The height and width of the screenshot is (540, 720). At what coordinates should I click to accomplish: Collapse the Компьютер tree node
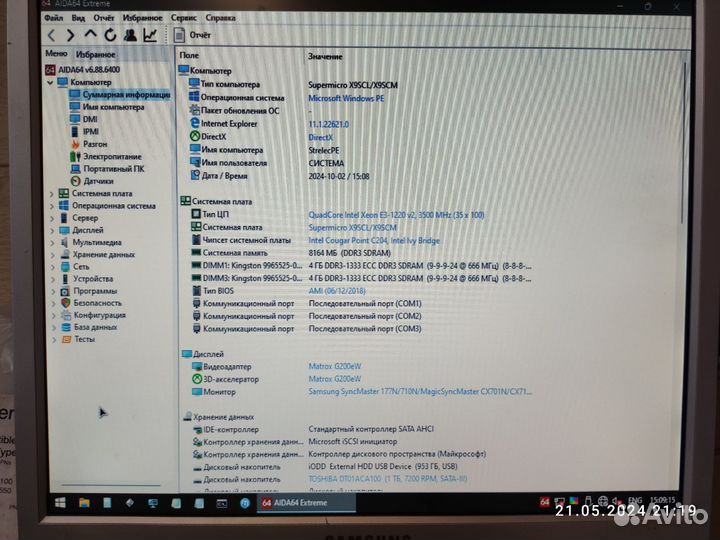click(x=50, y=83)
